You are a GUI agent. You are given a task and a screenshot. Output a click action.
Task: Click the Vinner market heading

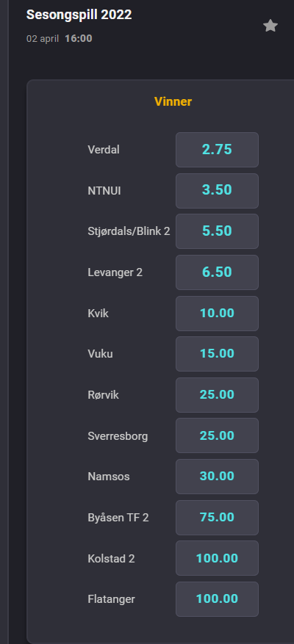tap(173, 101)
